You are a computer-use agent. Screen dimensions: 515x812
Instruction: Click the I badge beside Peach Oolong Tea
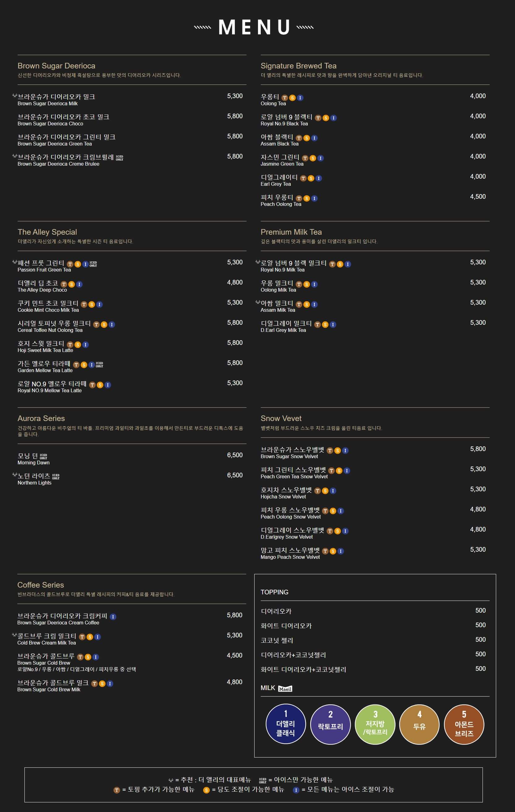coord(314,199)
